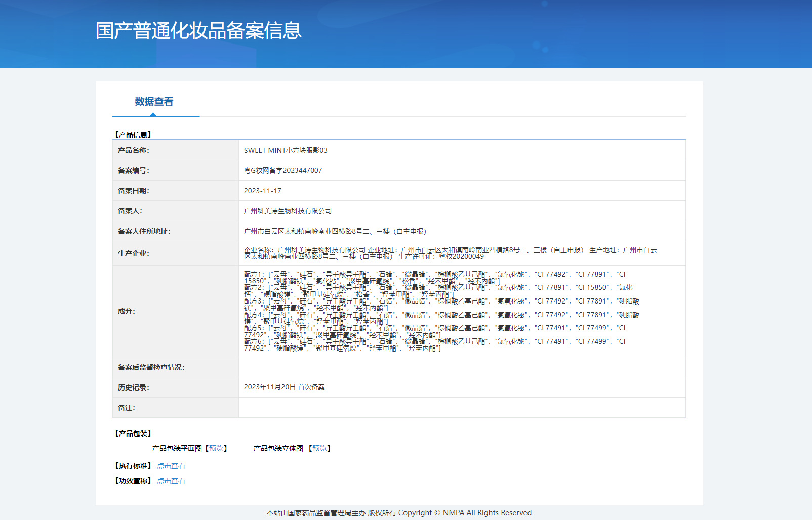This screenshot has height=520, width=812.
Task: Select the 配方6 ingredients line
Action: point(435,345)
